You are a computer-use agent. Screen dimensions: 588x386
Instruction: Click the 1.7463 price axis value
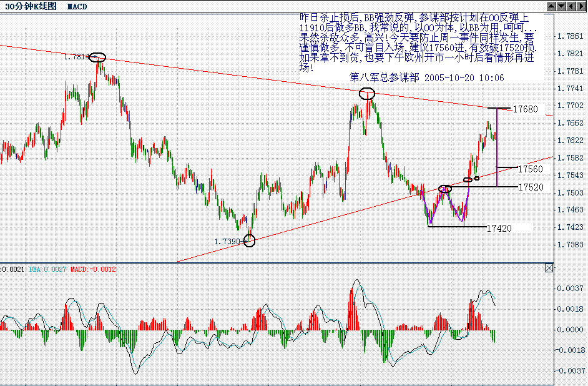[571, 210]
